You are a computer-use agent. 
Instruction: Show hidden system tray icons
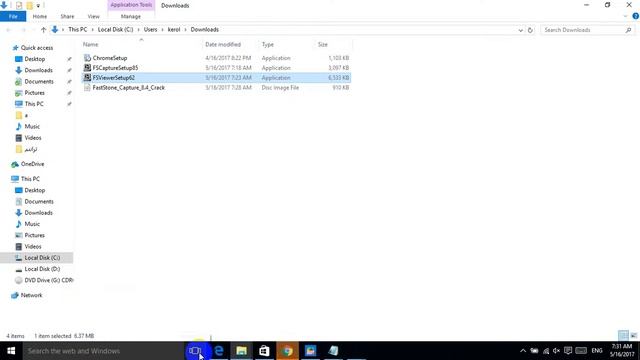click(x=523, y=351)
